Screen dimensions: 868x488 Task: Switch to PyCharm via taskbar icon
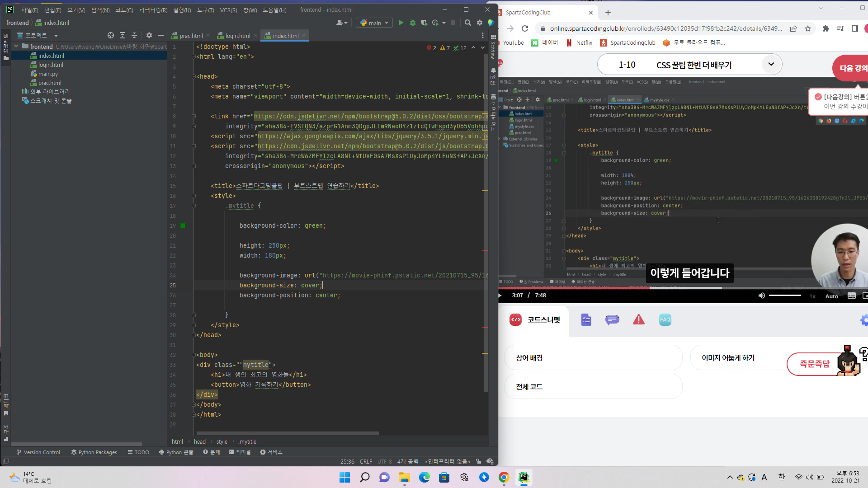coord(524,477)
